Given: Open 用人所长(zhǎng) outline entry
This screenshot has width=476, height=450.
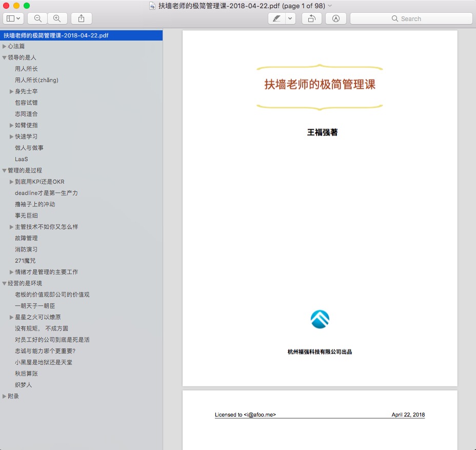Looking at the screenshot, I should tap(37, 80).
